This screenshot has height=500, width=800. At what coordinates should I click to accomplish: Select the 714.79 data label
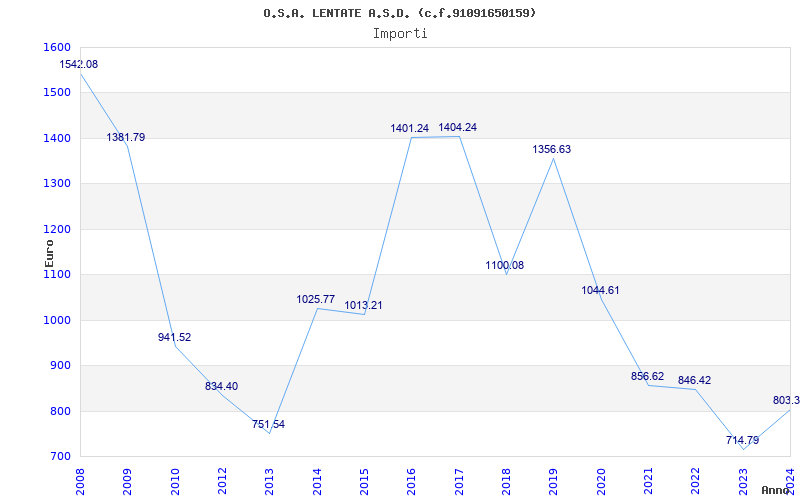[742, 440]
